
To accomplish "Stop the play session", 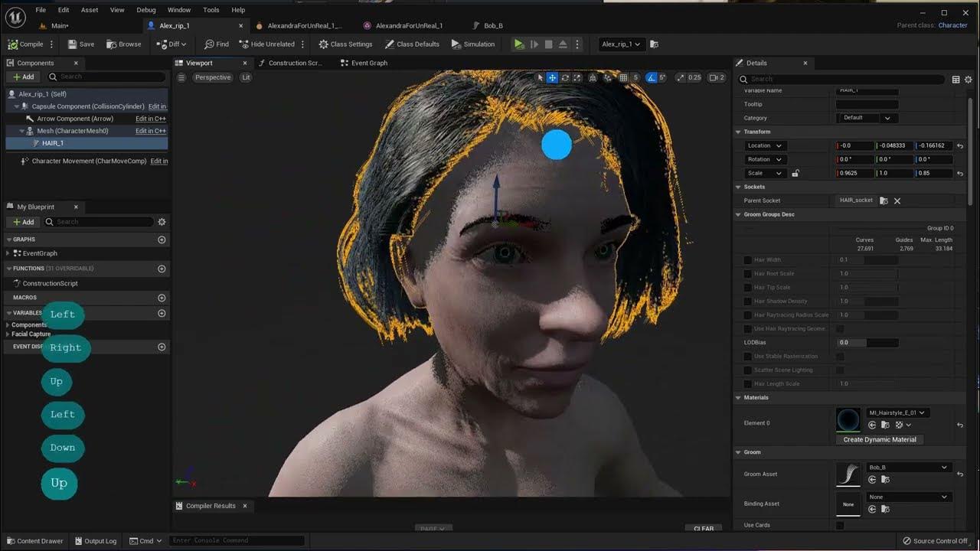I will click(x=548, y=44).
